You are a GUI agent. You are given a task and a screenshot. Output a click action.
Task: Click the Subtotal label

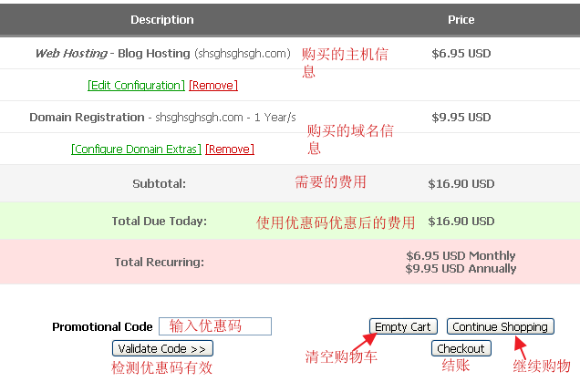click(159, 183)
